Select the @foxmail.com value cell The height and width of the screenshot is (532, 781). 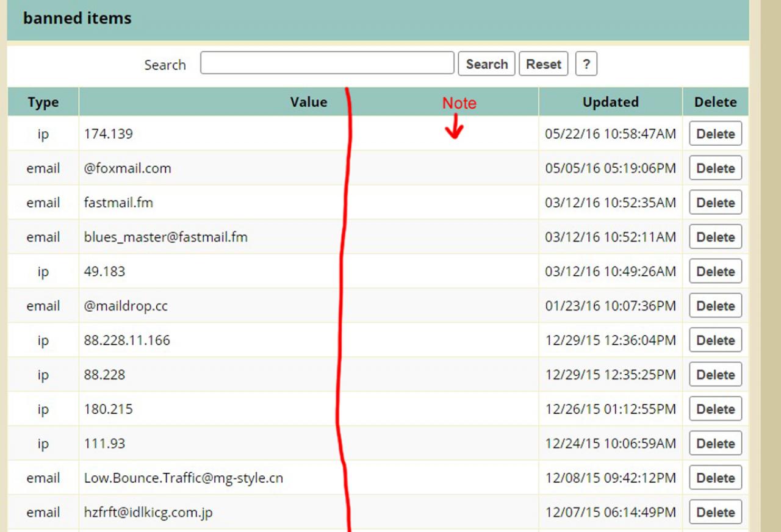(x=128, y=168)
